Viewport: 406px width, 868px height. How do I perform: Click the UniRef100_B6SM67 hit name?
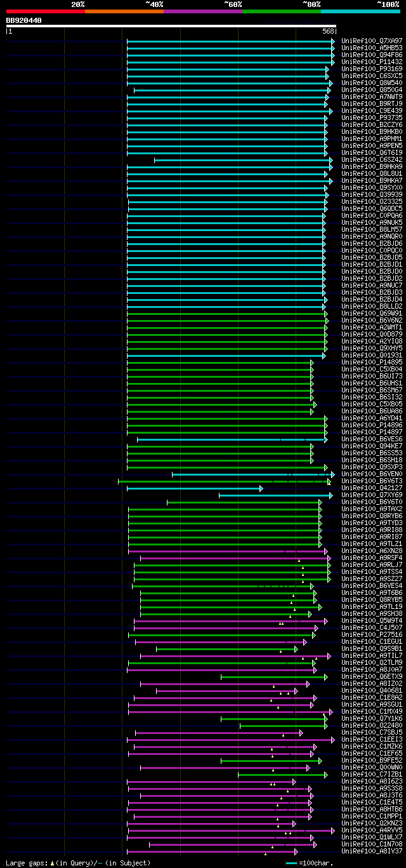tap(372, 390)
